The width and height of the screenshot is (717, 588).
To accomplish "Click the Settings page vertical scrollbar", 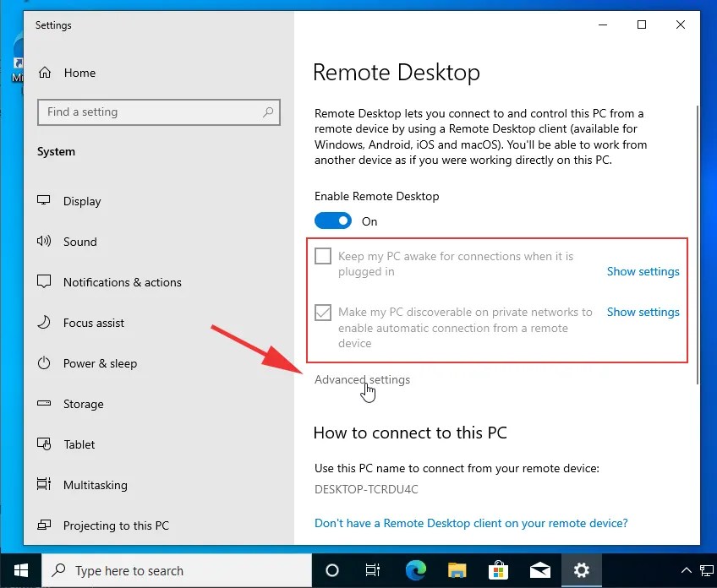I will (x=697, y=244).
